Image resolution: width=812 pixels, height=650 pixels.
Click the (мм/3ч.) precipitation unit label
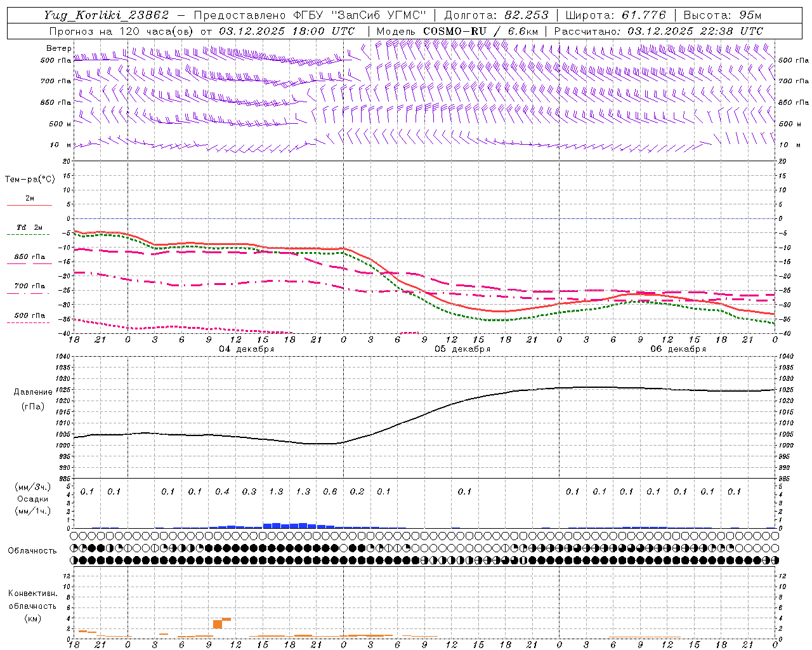pyautogui.click(x=33, y=487)
